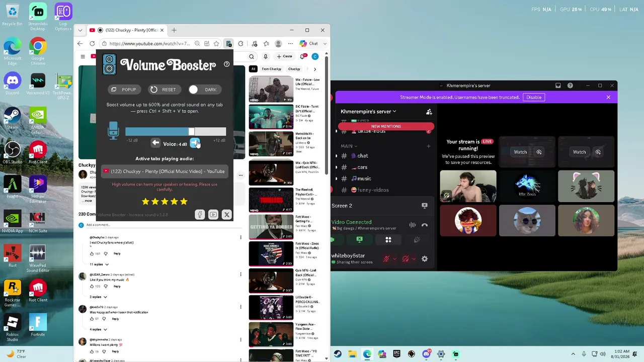Select Chuckyy - Plenty active audio tab entry
Image resolution: width=644 pixels, height=362 pixels.
click(165, 171)
